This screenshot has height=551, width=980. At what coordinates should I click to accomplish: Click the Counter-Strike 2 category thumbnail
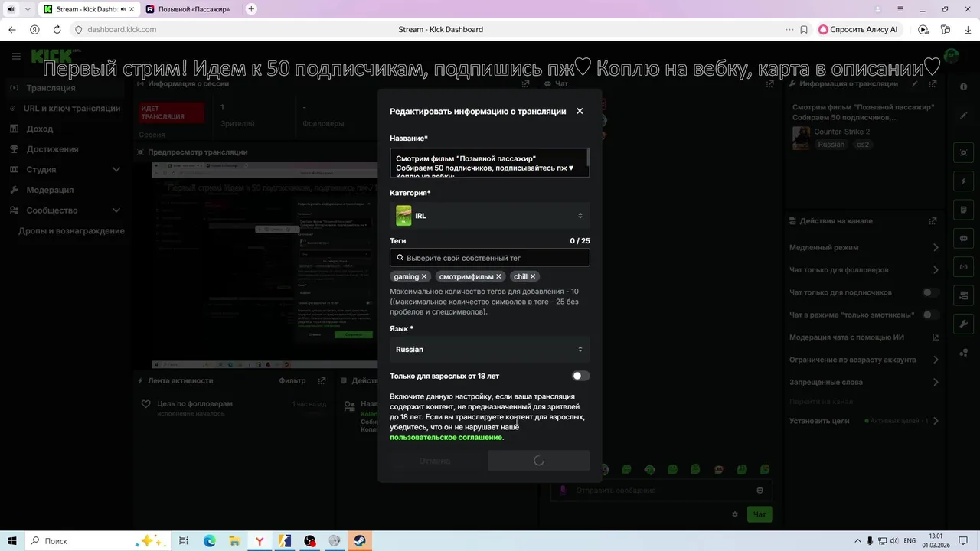pyautogui.click(x=801, y=138)
